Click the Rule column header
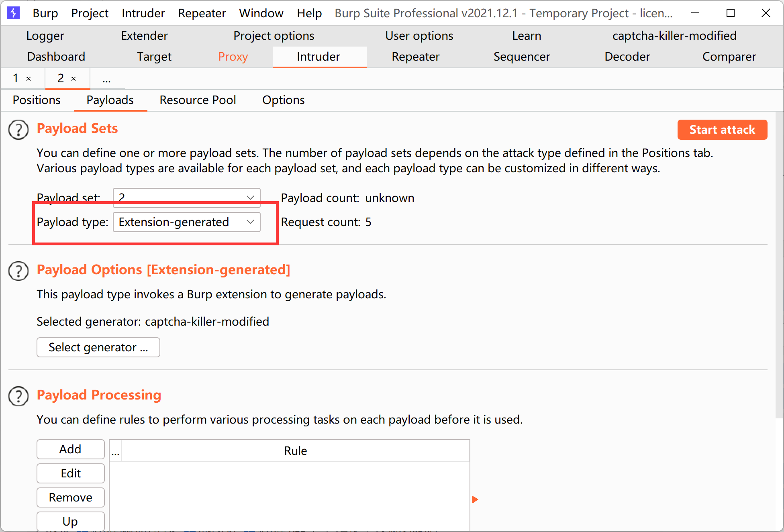Image resolution: width=784 pixels, height=532 pixels. coord(295,451)
